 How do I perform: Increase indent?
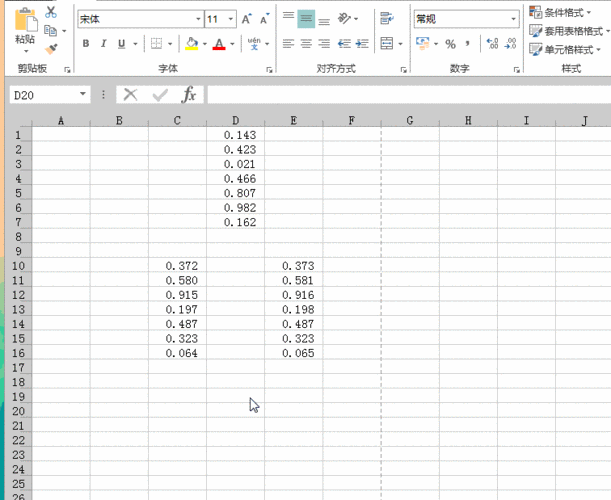pos(362,43)
